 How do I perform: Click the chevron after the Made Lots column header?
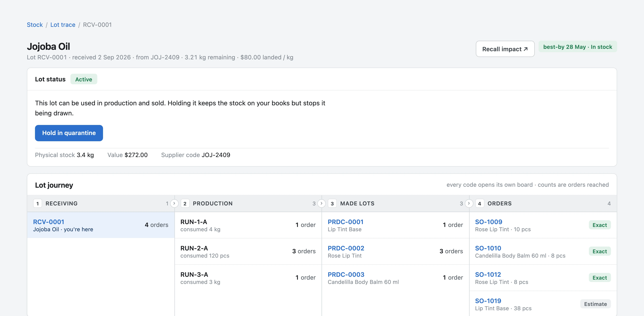[469, 203]
